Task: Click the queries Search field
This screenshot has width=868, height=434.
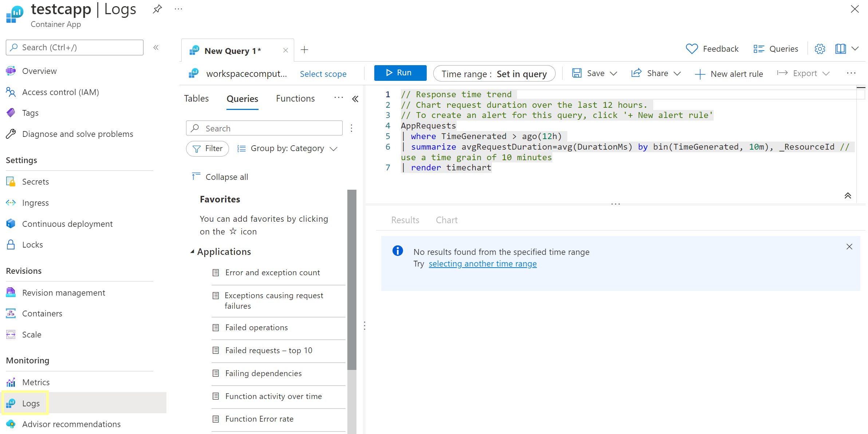Action: (x=264, y=128)
